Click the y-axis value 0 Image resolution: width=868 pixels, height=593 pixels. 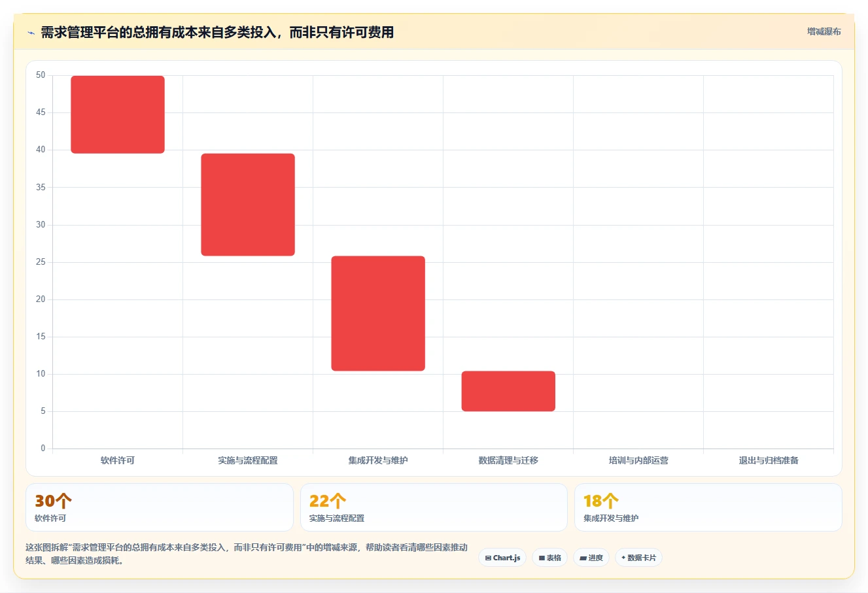tap(43, 449)
